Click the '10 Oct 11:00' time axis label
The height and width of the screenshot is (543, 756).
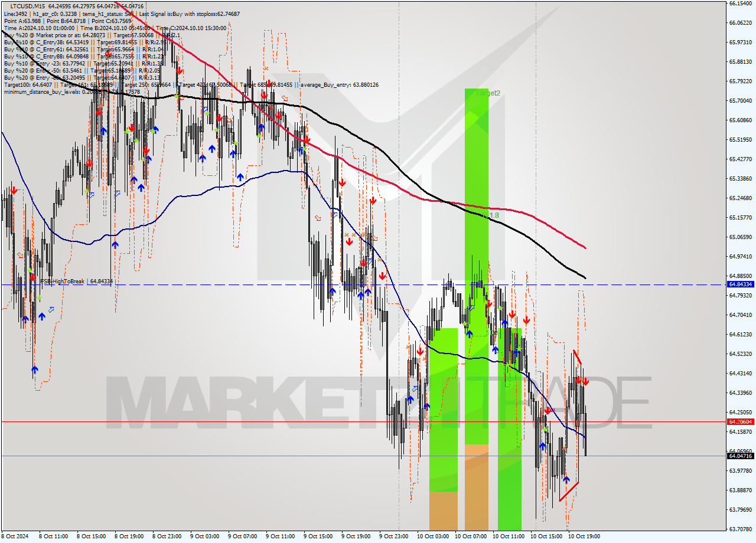click(x=509, y=537)
